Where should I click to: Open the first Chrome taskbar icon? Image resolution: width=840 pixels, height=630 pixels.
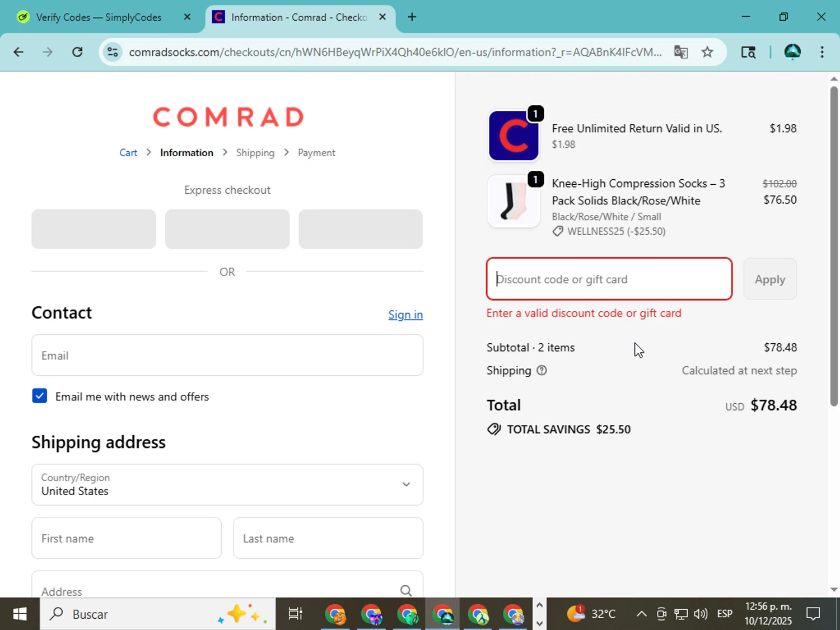click(335, 614)
